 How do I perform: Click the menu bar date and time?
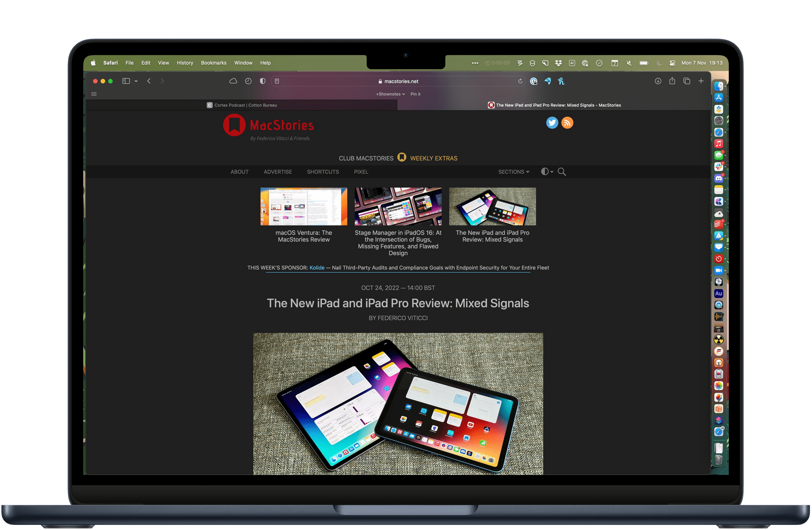pos(702,63)
